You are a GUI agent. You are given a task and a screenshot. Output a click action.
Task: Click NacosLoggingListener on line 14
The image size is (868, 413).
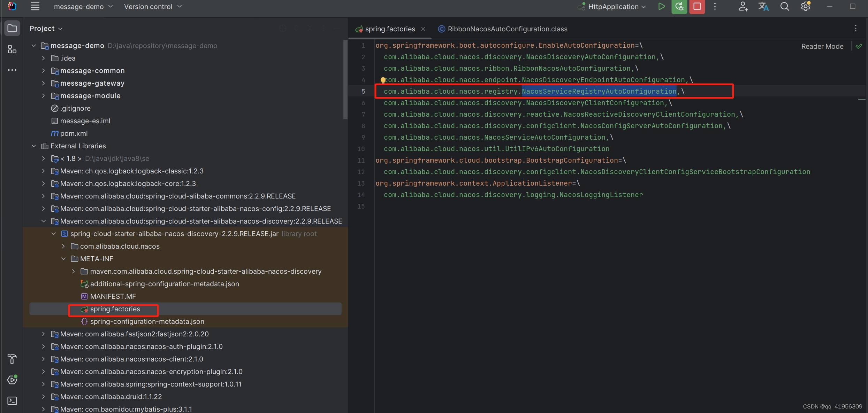click(601, 195)
